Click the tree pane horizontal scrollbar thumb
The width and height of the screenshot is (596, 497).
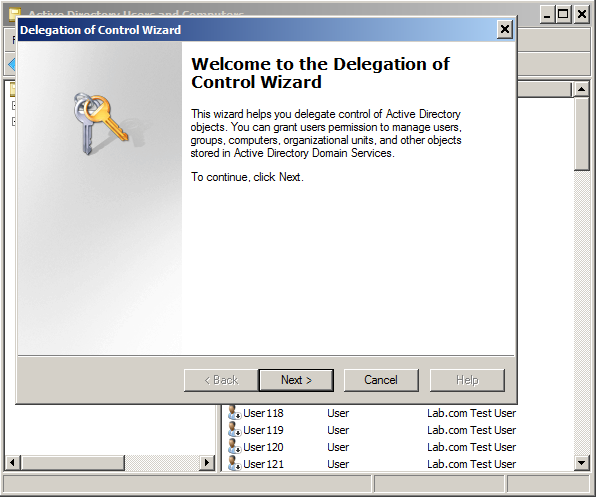click(x=72, y=462)
